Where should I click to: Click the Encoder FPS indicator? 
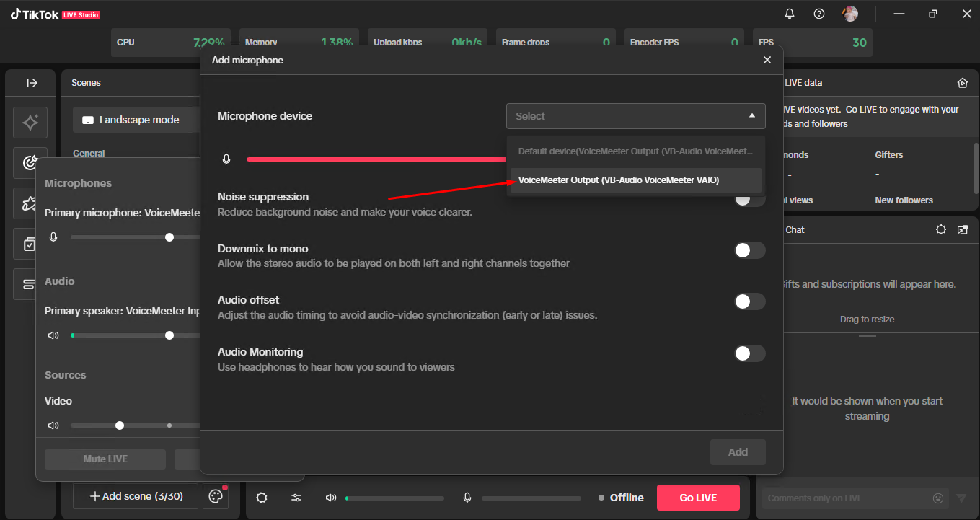(x=685, y=43)
